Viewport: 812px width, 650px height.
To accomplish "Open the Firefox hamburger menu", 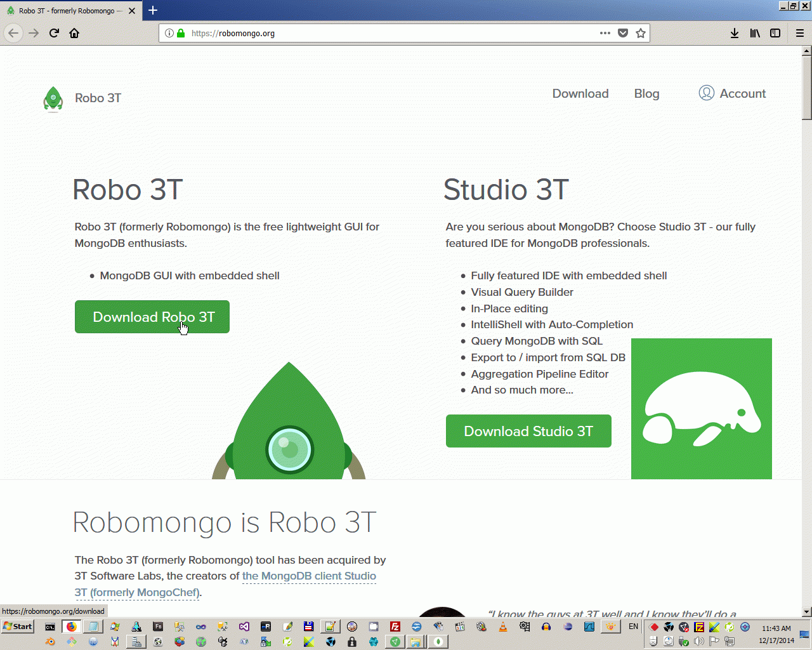I will pos(800,33).
